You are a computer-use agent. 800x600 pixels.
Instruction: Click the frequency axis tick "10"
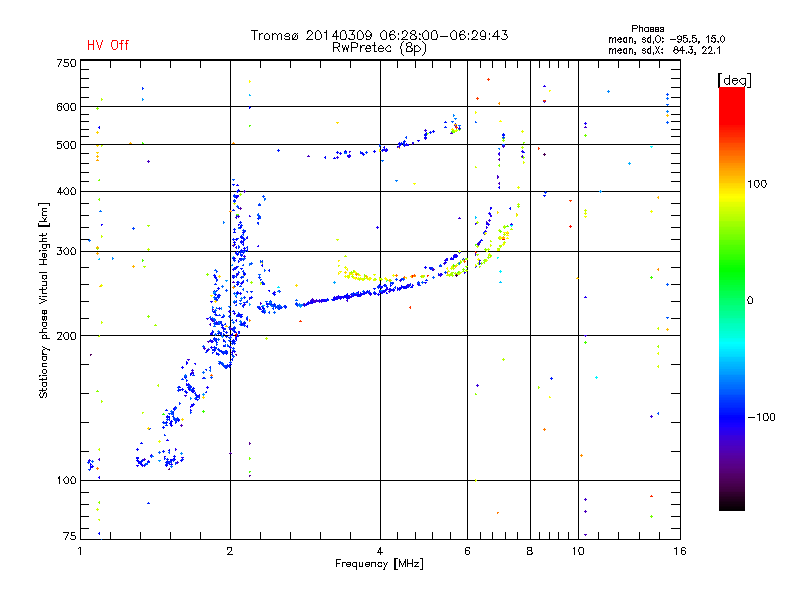coord(578,551)
